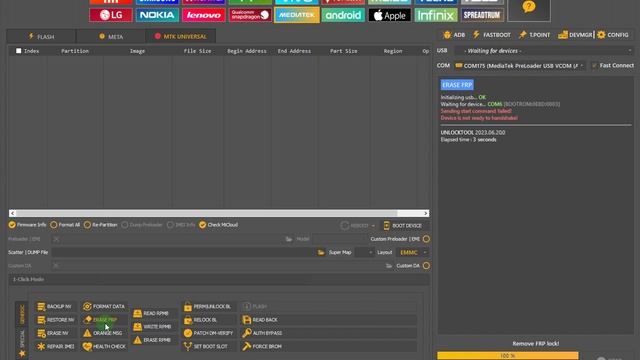Open FASTBOOT panel
The image size is (640, 360).
click(x=492, y=35)
